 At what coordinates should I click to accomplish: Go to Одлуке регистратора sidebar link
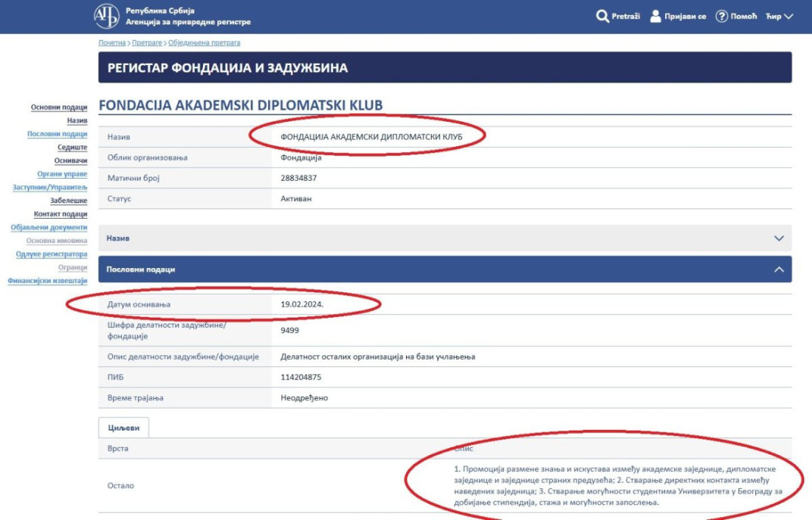[52, 254]
